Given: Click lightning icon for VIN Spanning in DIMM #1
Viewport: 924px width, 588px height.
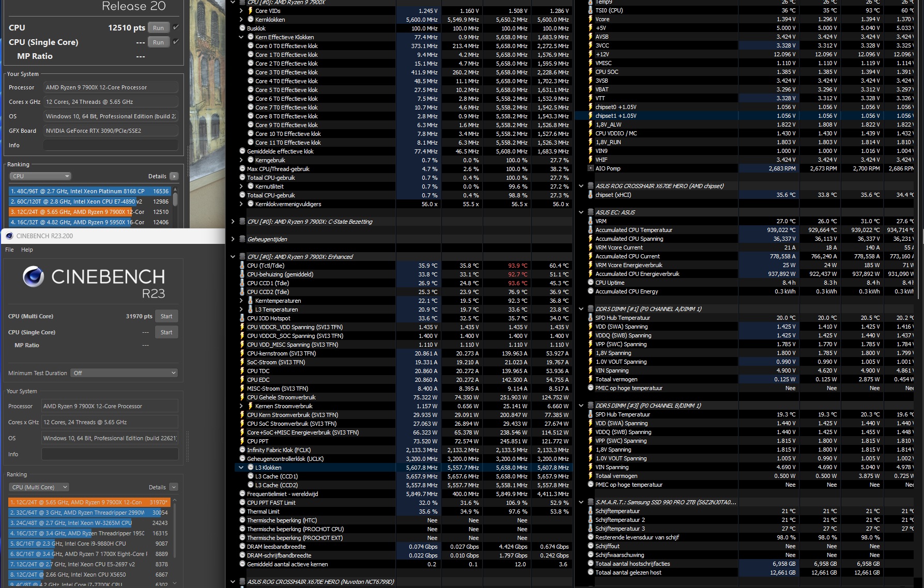Looking at the screenshot, I should pos(591,370).
